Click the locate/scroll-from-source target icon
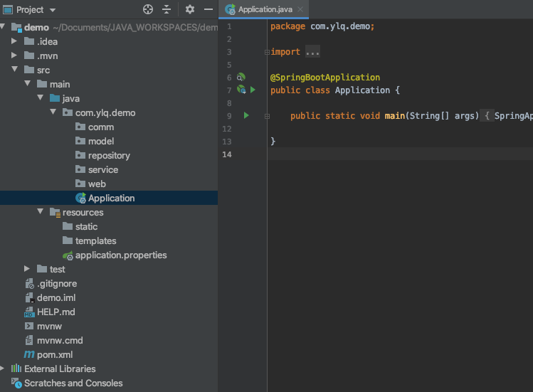The width and height of the screenshot is (533, 392). click(x=148, y=9)
